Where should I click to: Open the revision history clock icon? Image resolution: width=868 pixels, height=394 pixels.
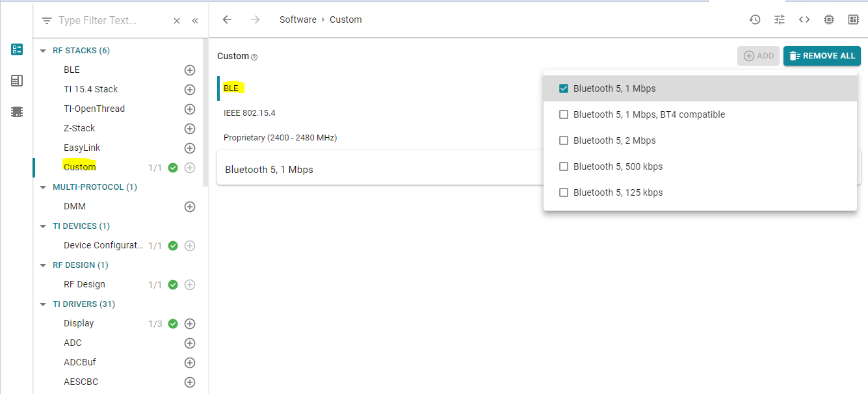click(x=754, y=20)
